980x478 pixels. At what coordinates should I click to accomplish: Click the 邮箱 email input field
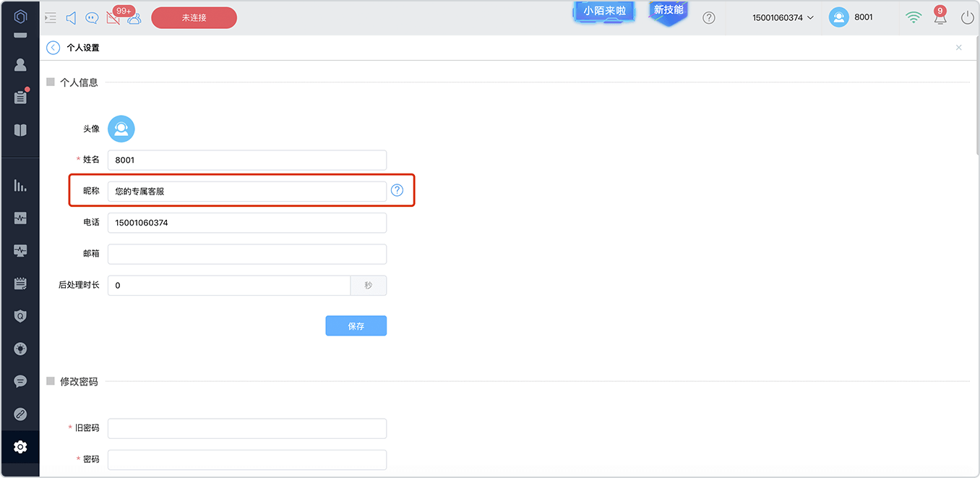point(247,254)
